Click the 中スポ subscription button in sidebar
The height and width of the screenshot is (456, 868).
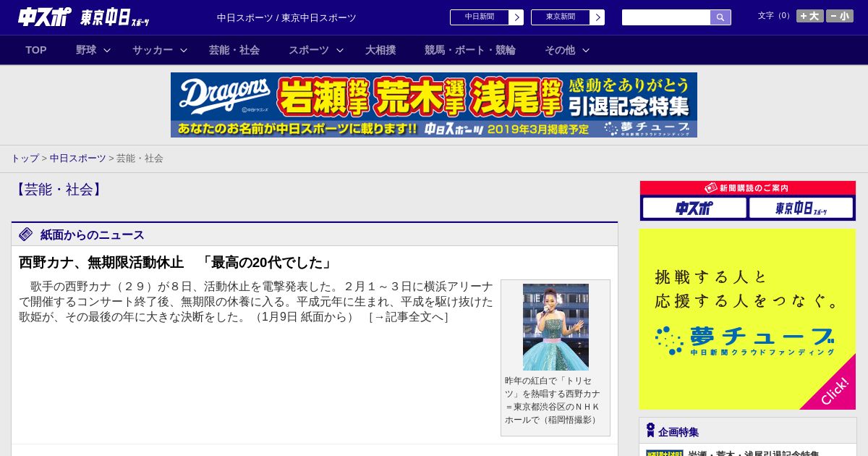pyautogui.click(x=694, y=208)
